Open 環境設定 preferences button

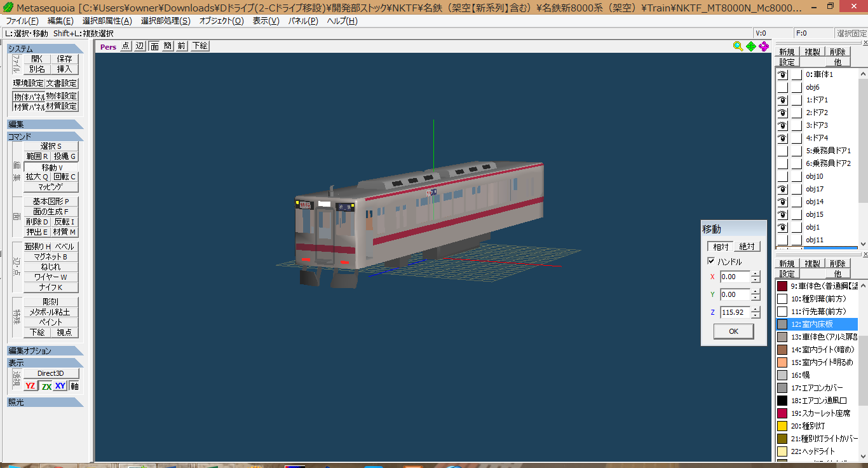pos(29,83)
